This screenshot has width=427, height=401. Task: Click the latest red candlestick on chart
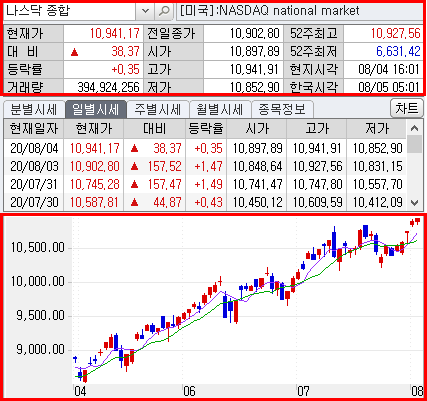coord(417,221)
